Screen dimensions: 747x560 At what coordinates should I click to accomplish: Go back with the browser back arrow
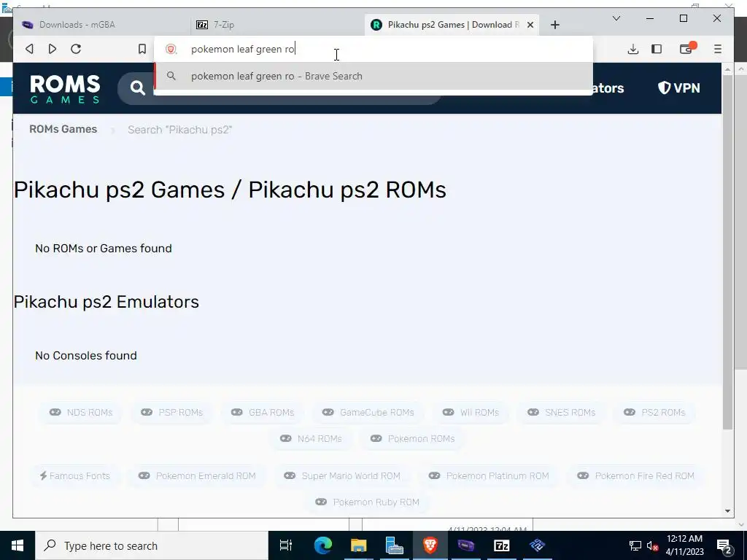tap(29, 49)
